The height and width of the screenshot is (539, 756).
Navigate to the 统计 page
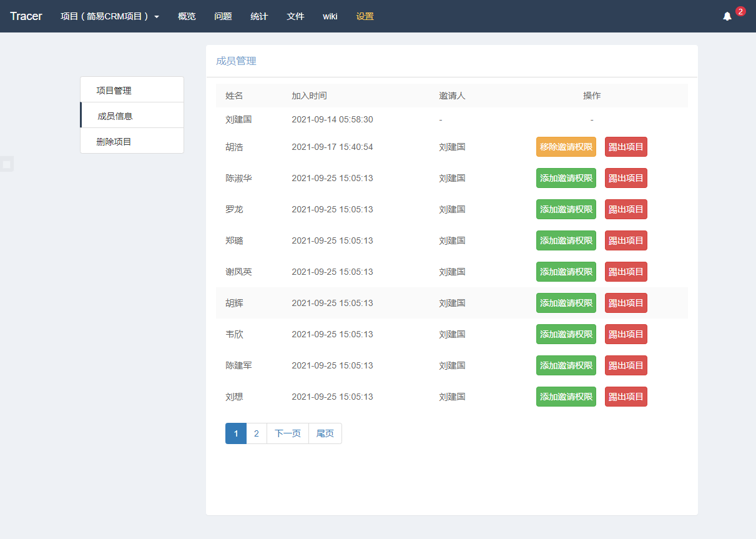coord(258,16)
